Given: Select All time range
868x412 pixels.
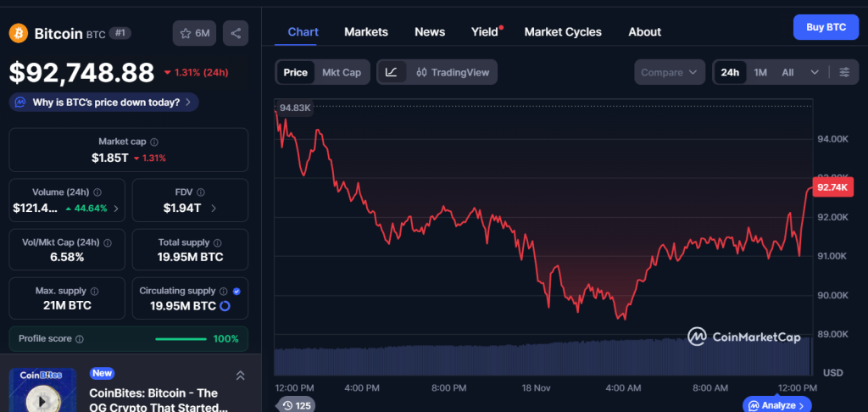Looking at the screenshot, I should click(787, 72).
